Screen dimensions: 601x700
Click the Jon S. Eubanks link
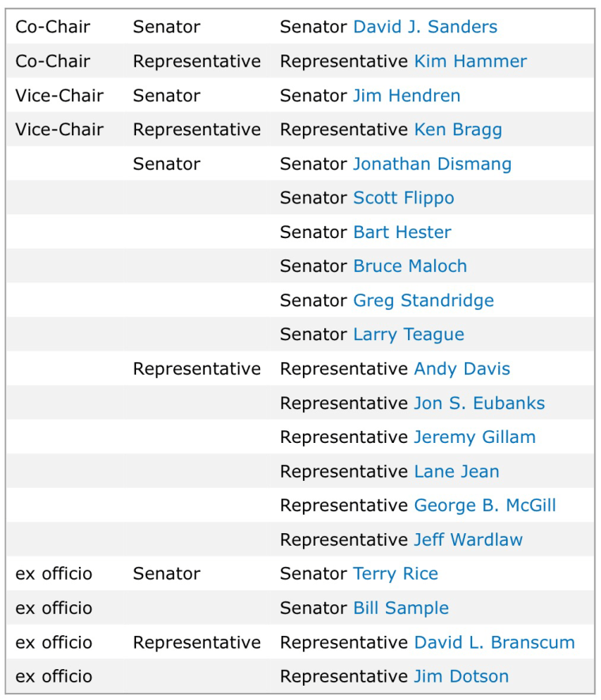click(479, 403)
